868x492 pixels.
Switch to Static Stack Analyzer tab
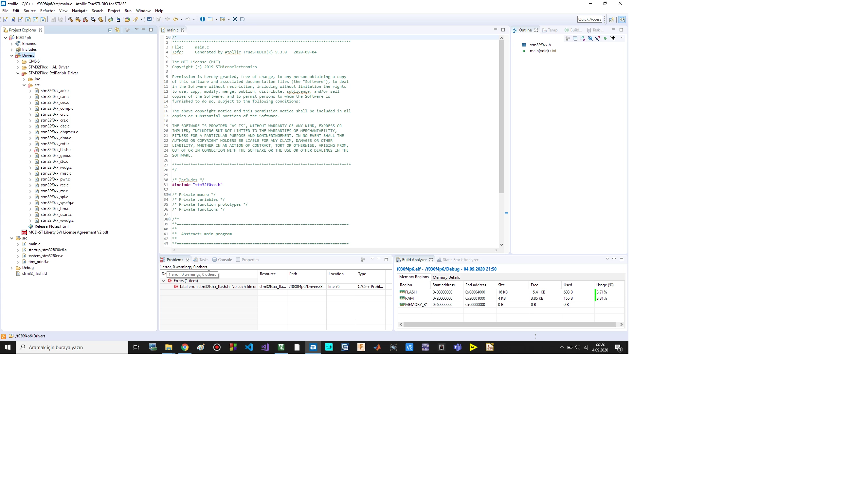point(458,260)
